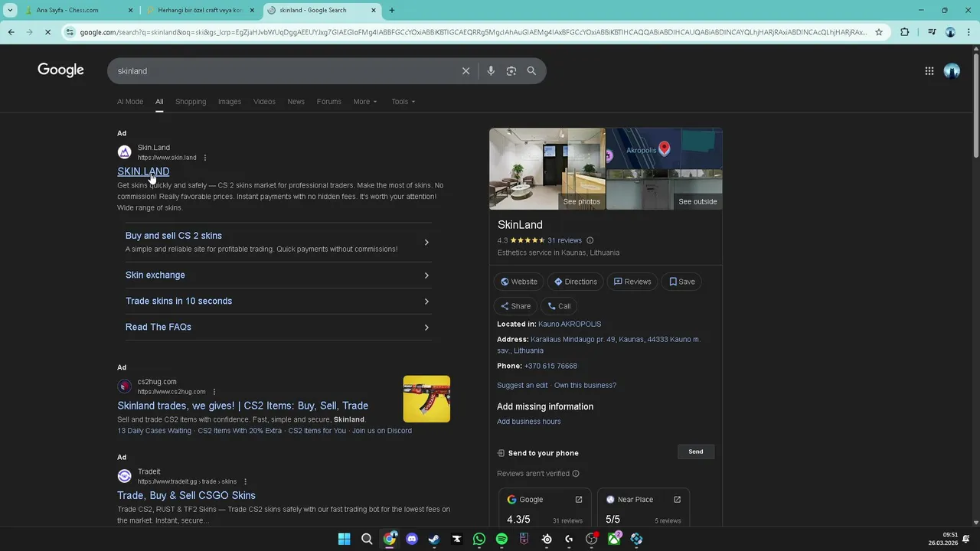Viewport: 980px width, 551px height.
Task: Switch to AI Mode results
Action: click(x=130, y=102)
